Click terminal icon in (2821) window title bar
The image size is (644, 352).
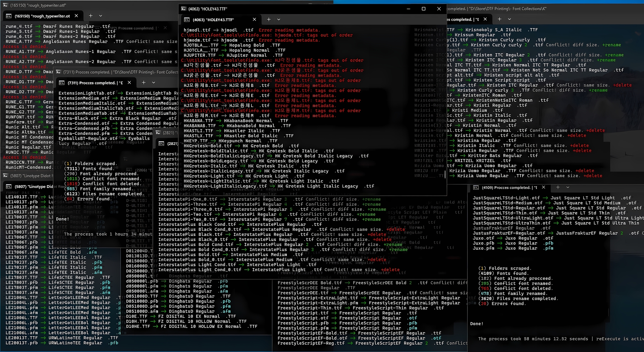(x=158, y=132)
